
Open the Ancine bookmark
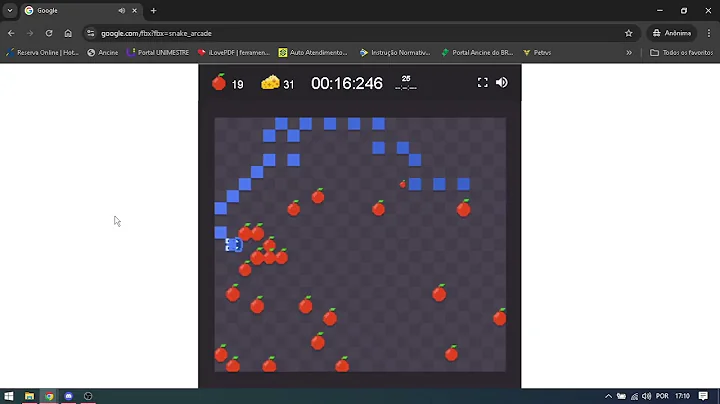pos(103,53)
